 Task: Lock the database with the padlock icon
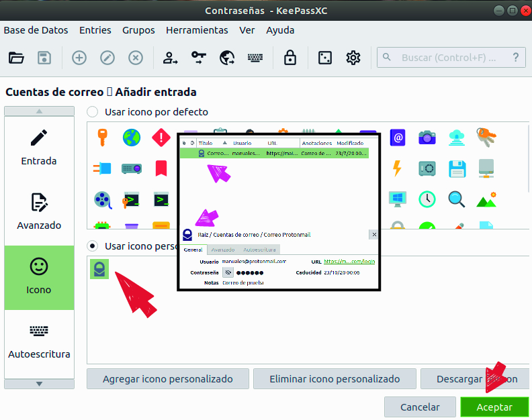coord(290,58)
